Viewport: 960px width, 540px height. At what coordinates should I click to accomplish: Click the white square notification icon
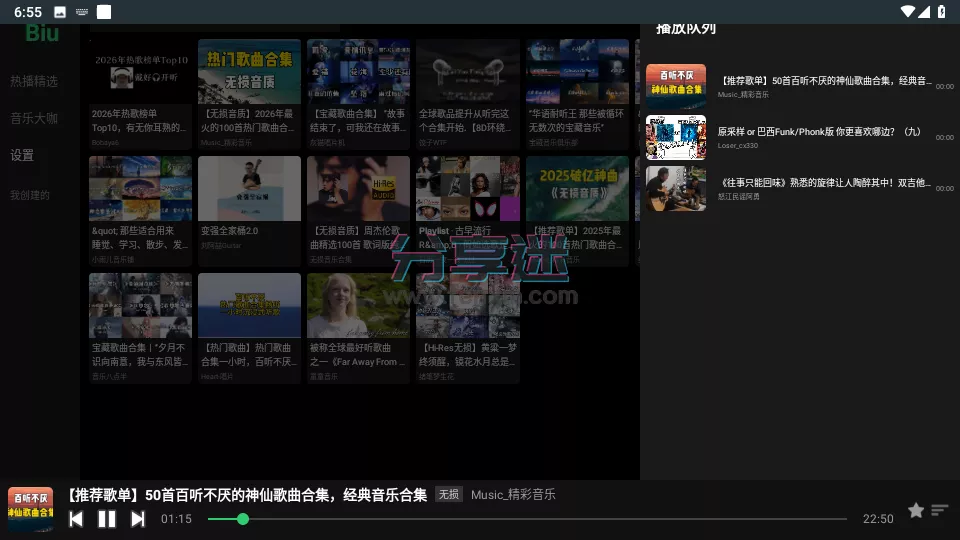(104, 12)
